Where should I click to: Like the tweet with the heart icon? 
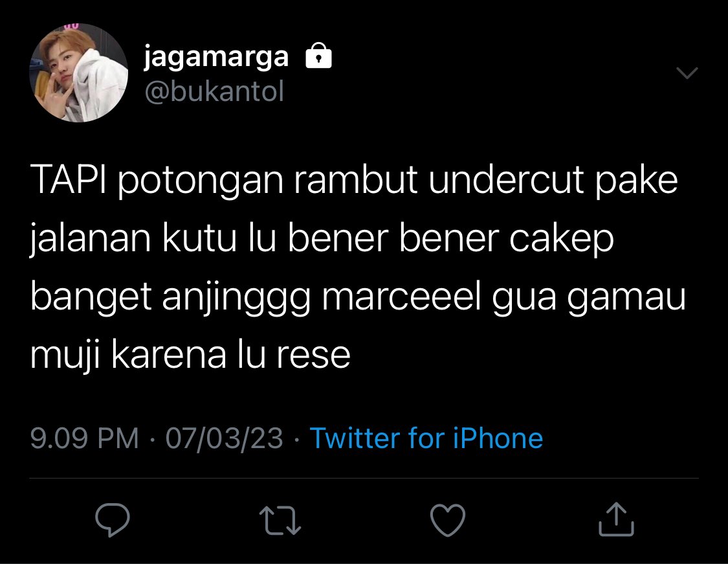pyautogui.click(x=448, y=521)
